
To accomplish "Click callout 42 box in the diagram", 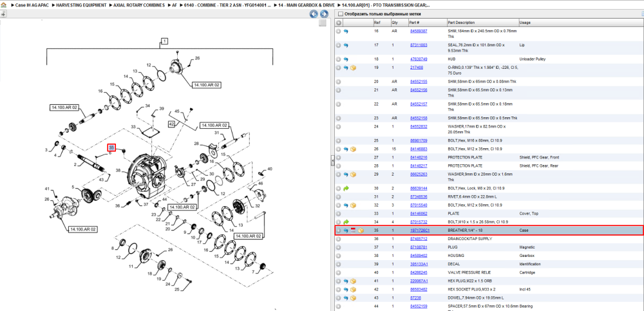I will point(172,124).
